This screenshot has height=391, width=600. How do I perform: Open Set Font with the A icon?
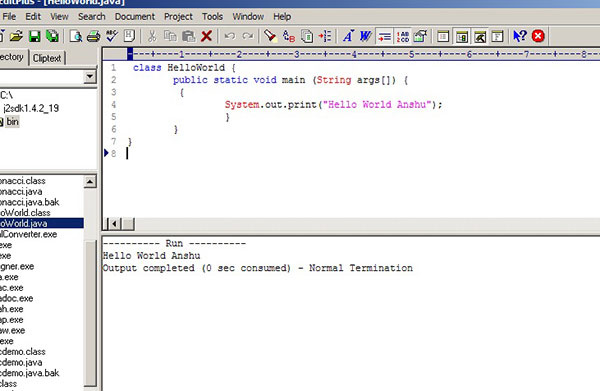[x=348, y=36]
